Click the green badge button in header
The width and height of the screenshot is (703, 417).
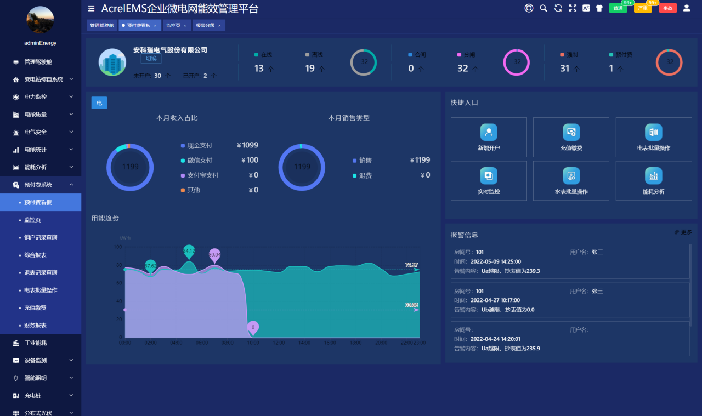(618, 8)
